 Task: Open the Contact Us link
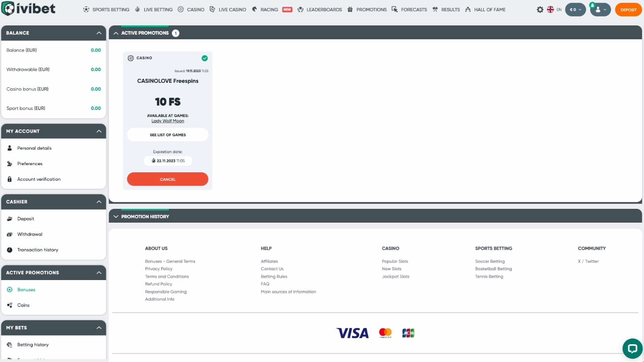(272, 269)
